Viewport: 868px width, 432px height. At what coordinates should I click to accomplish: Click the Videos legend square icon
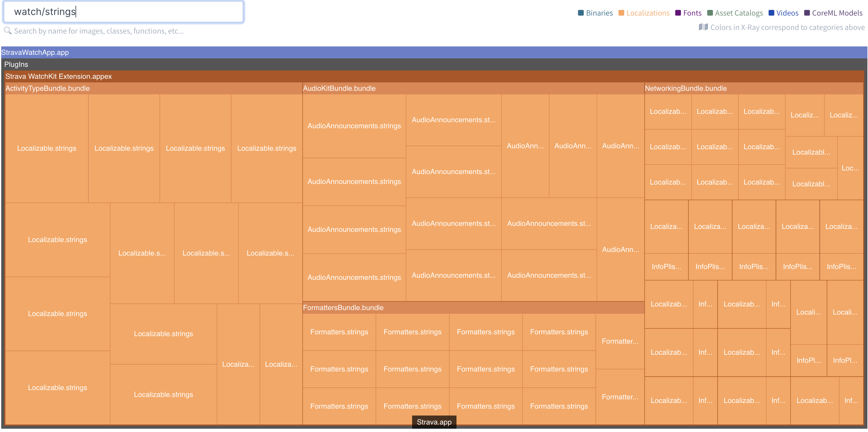coord(771,13)
